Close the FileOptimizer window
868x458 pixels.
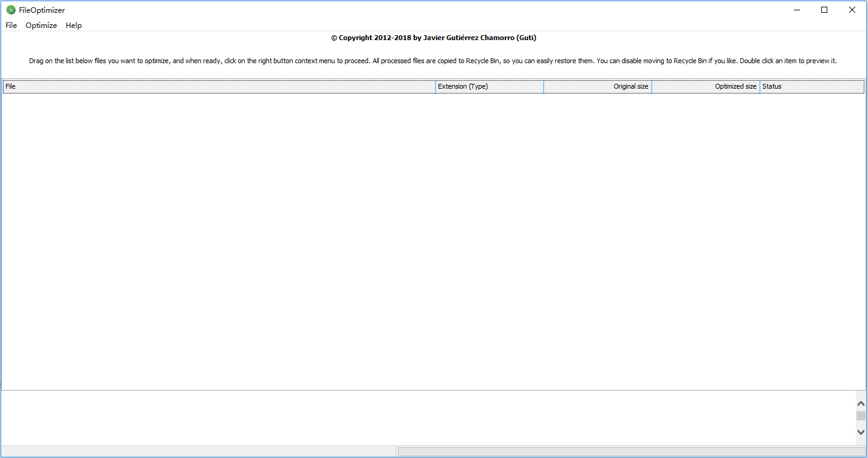(x=852, y=10)
